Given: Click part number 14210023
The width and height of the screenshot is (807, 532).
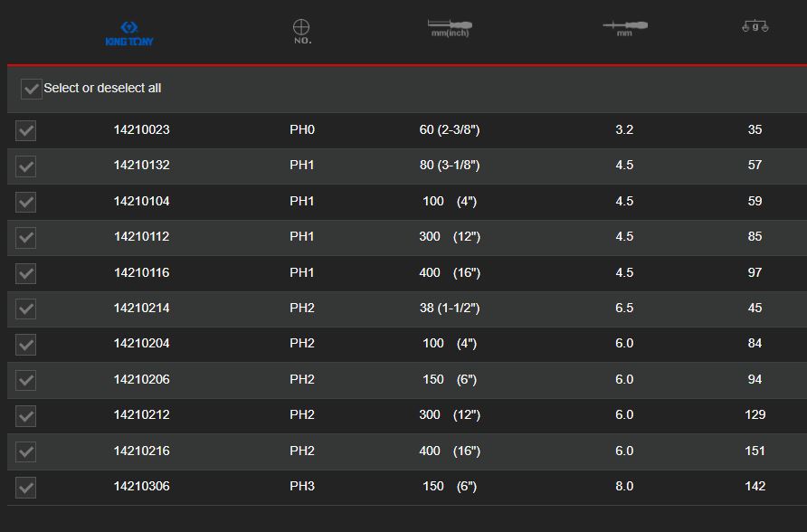Looking at the screenshot, I should tap(141, 129).
